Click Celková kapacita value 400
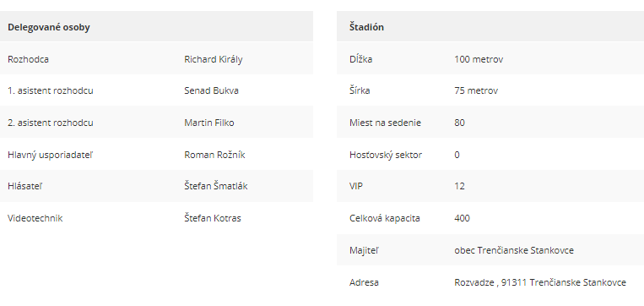Image resolution: width=644 pixels, height=306 pixels. pos(462,218)
